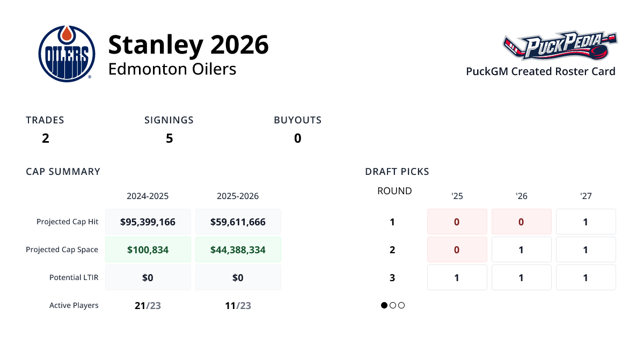The width and height of the screenshot is (644, 338).
Task: Select the third carousel page dot
Action: (x=401, y=305)
